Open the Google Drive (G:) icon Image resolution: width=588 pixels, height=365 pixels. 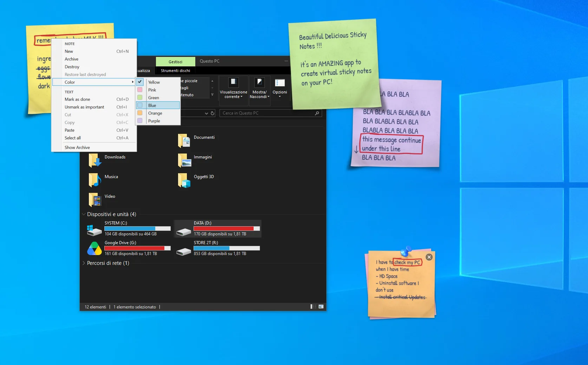coord(94,248)
